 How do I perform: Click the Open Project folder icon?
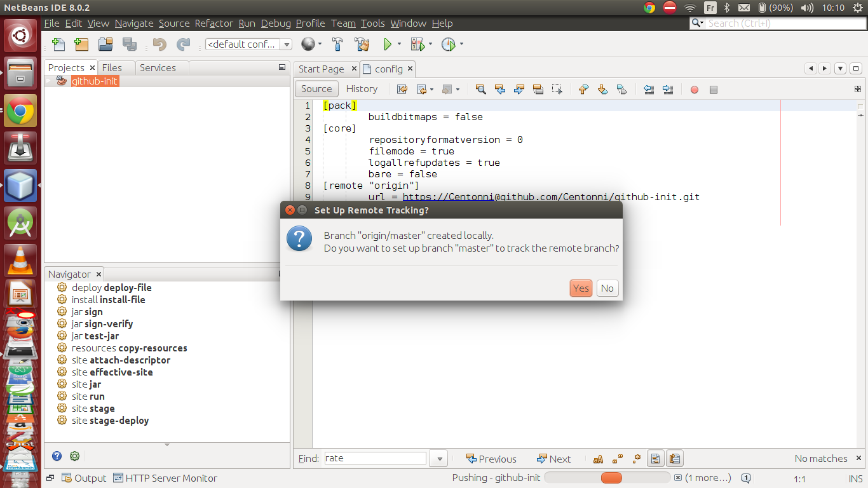click(105, 44)
